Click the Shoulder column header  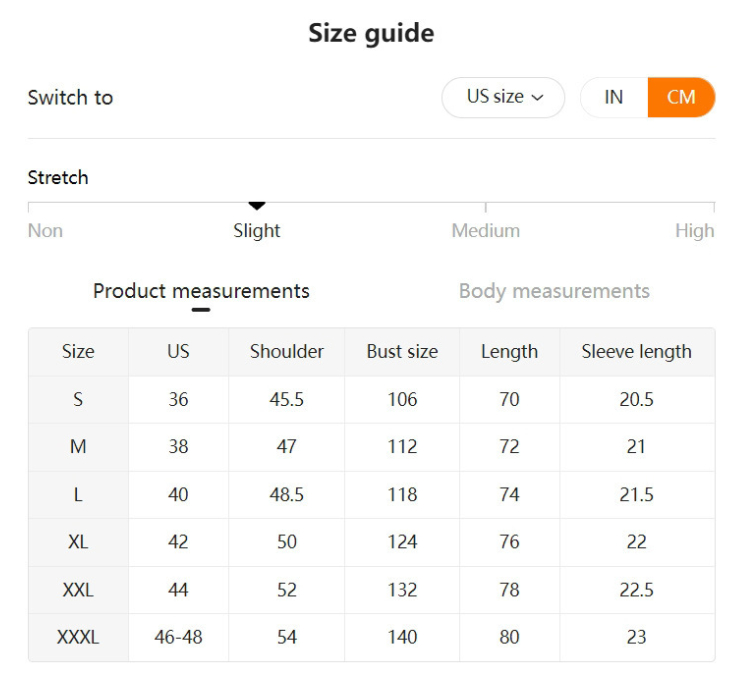287,351
